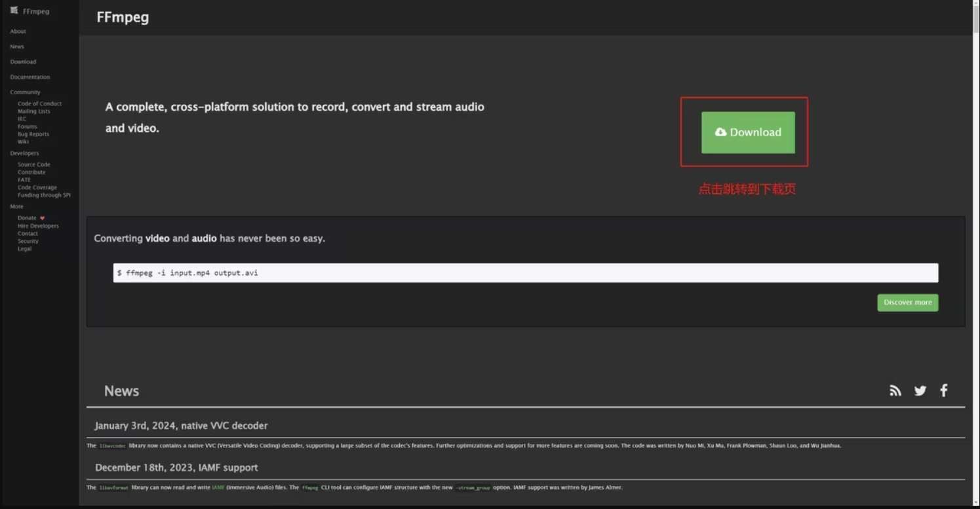Click the Discover more button
The width and height of the screenshot is (980, 509).
click(x=908, y=303)
